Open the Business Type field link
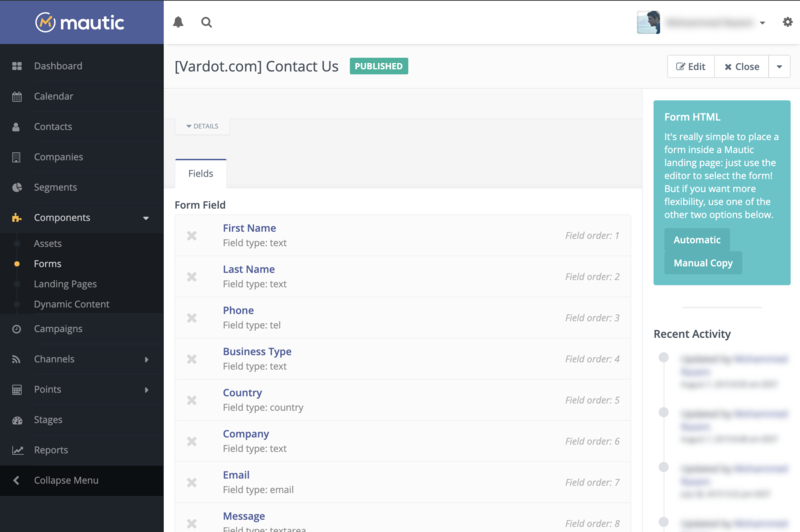The height and width of the screenshot is (532, 800). (257, 351)
